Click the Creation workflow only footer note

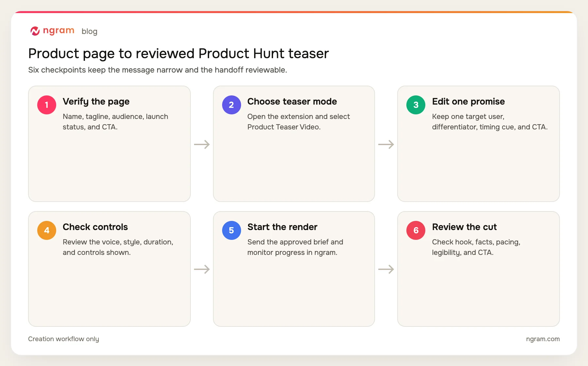coord(63,339)
